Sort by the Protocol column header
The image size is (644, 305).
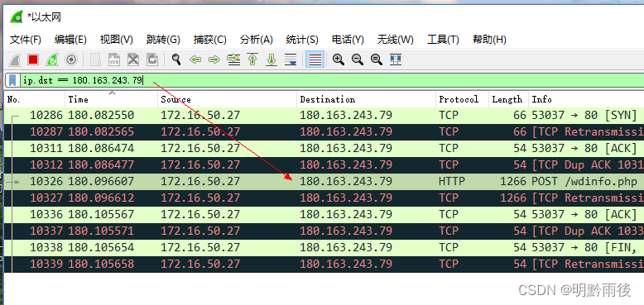(x=462, y=100)
